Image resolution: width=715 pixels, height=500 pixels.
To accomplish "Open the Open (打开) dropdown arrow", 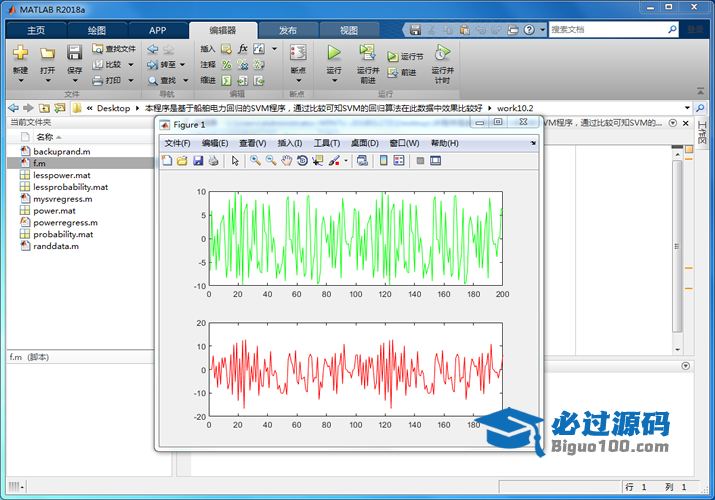I will 47,81.
